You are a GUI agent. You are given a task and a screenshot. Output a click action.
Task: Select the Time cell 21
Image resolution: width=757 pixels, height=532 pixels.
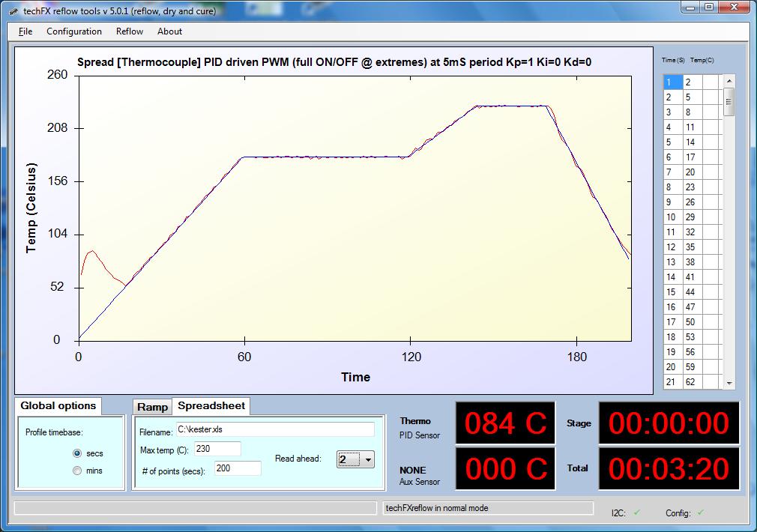tap(673, 381)
